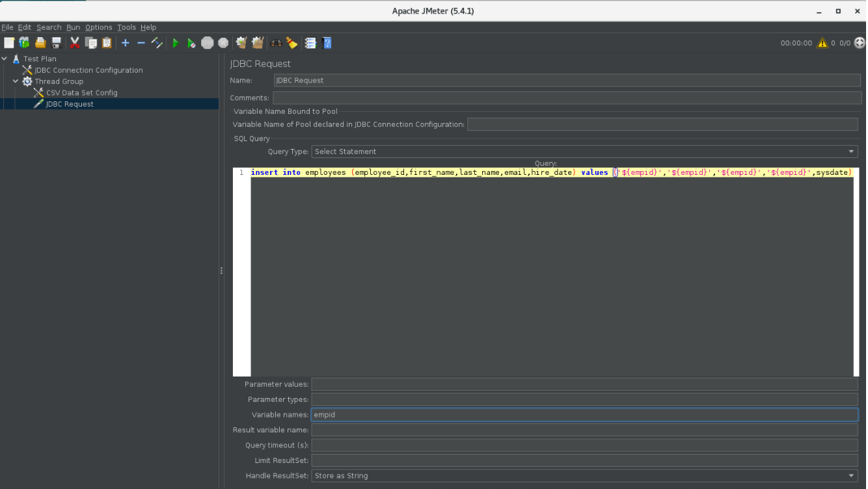Viewport: 868px width, 489px height.
Task: Open the Search menu
Action: point(49,27)
